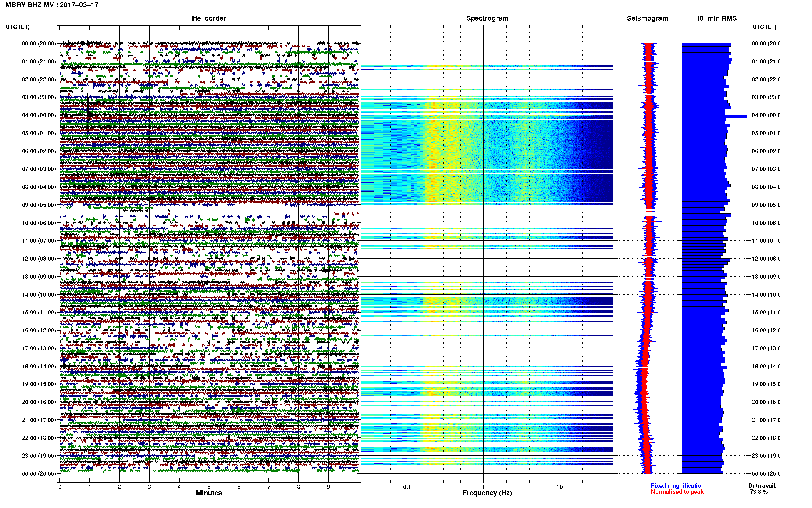Click the 'Frequency (Hz)' axis label
812x508 pixels.
tap(487, 493)
